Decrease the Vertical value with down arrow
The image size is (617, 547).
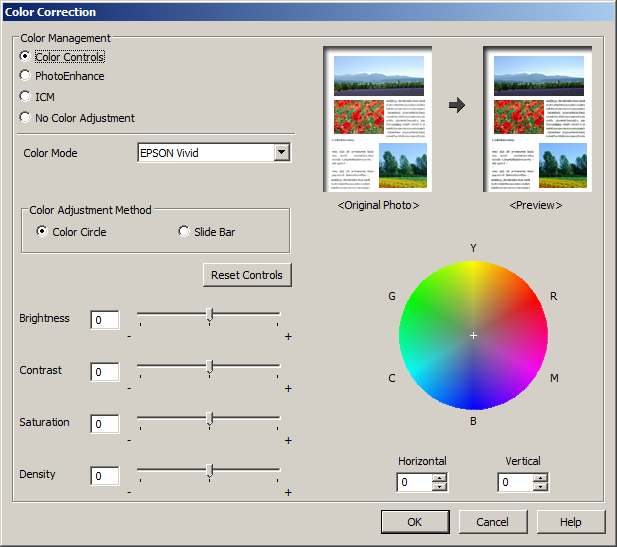[540, 487]
